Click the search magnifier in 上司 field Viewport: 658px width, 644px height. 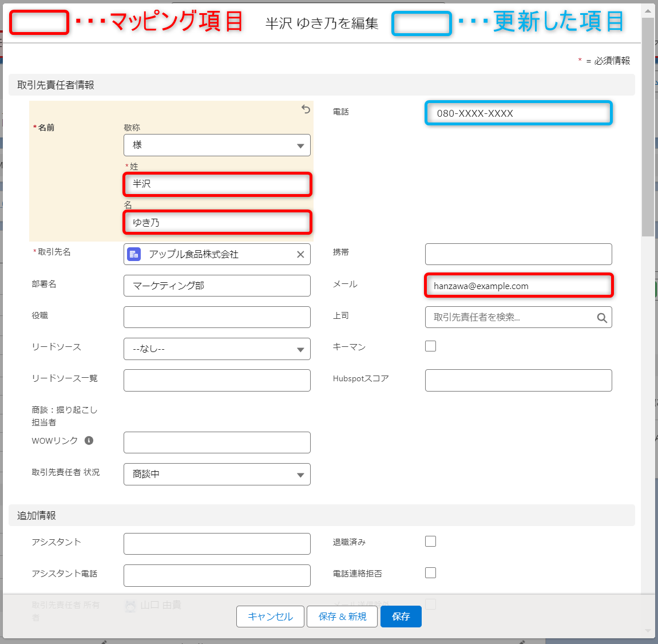(x=601, y=318)
